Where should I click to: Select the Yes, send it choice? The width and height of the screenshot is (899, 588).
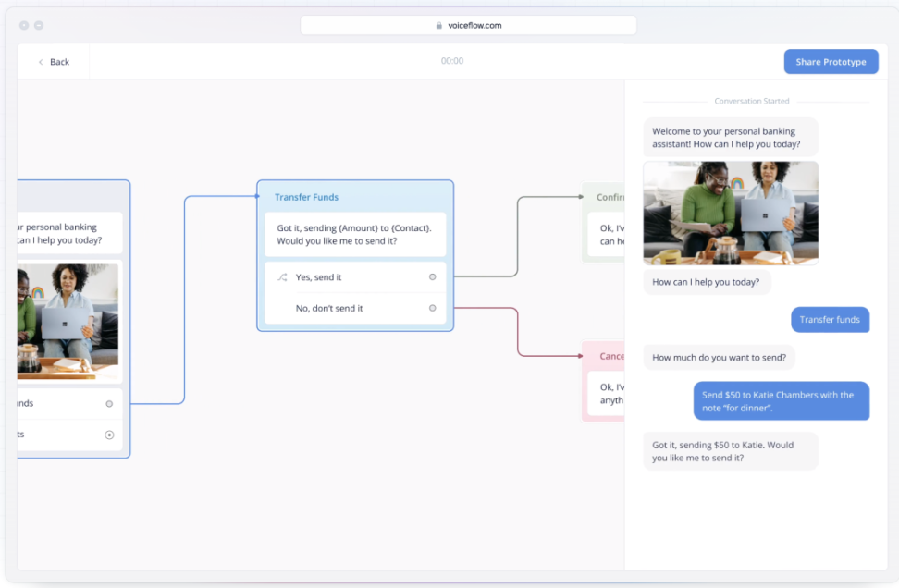click(x=319, y=277)
